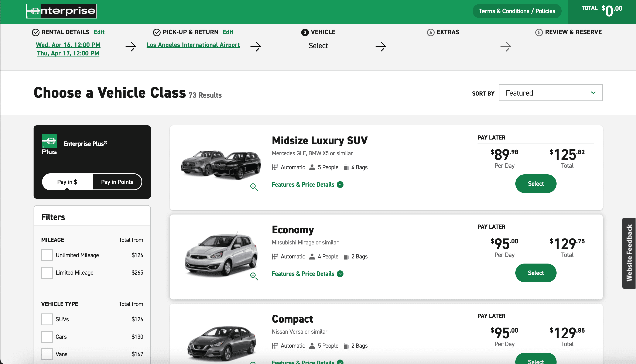636x364 pixels.
Task: Click the Enterprise Plus logo icon
Action: [49, 144]
